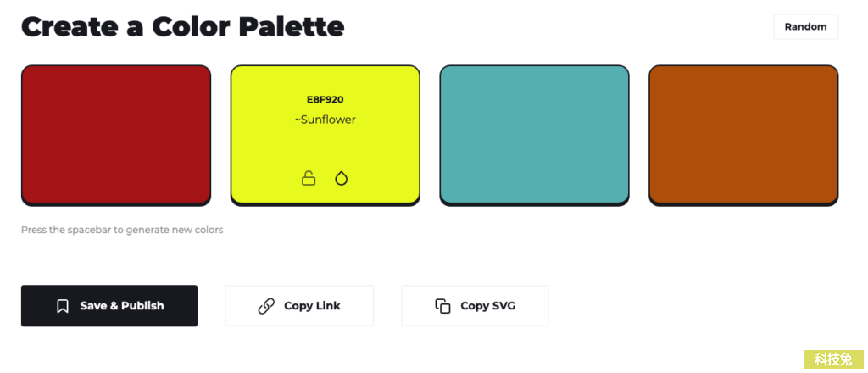
Task: Click the Copy SVG text label
Action: (x=487, y=305)
